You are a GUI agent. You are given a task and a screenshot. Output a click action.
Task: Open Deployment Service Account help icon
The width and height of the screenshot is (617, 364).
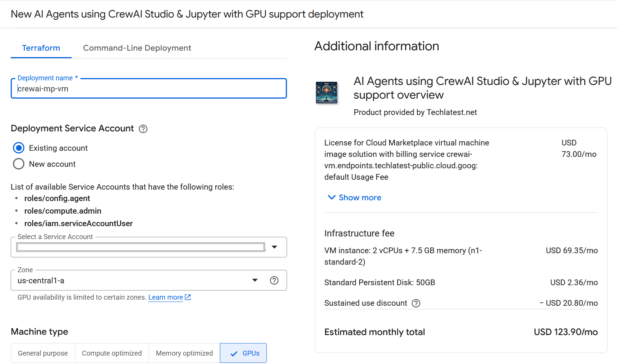(x=143, y=129)
